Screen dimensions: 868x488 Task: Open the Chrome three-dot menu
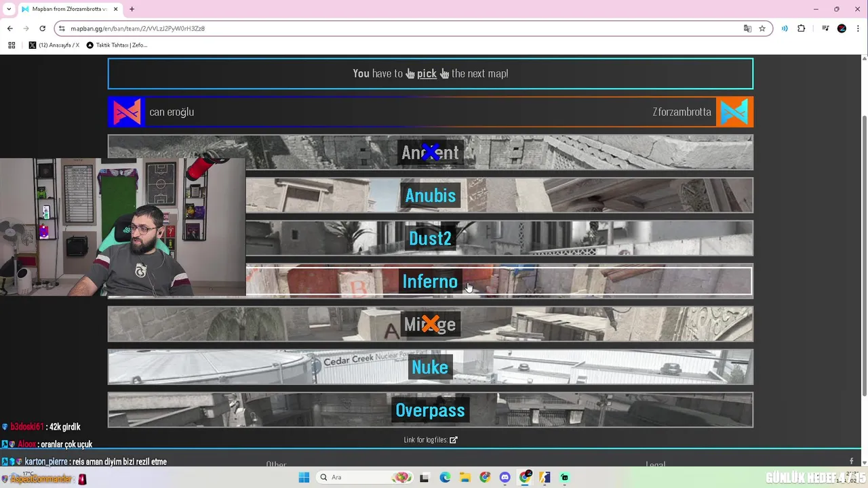coord(857,28)
